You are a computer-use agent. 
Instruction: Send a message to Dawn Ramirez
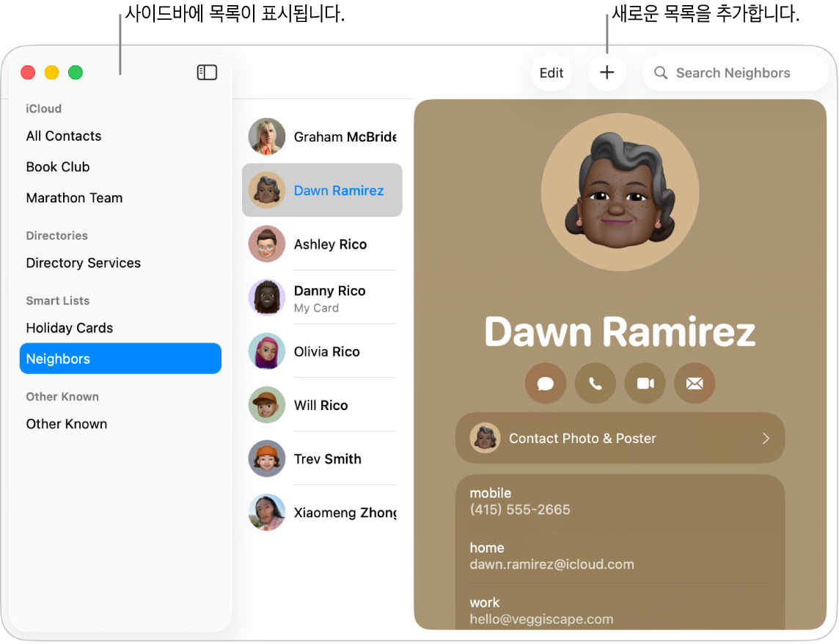545,384
